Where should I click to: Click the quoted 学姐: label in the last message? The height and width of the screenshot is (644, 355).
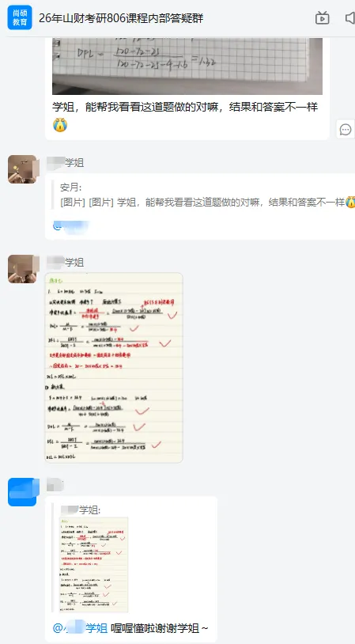81,510
